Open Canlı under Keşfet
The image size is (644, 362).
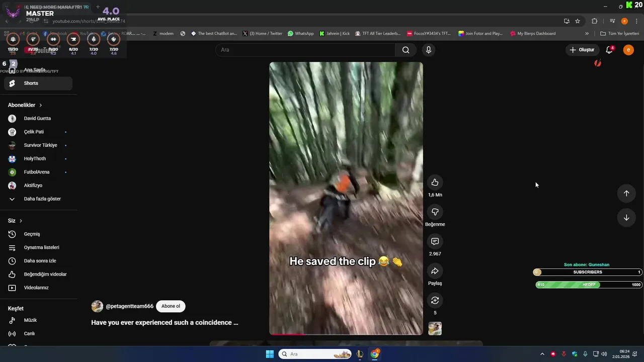coord(38,334)
